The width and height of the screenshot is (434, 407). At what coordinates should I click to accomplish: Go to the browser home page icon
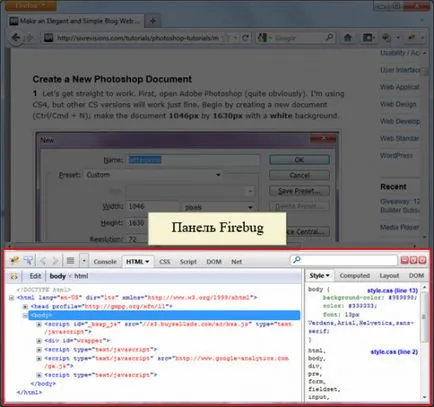point(348,38)
